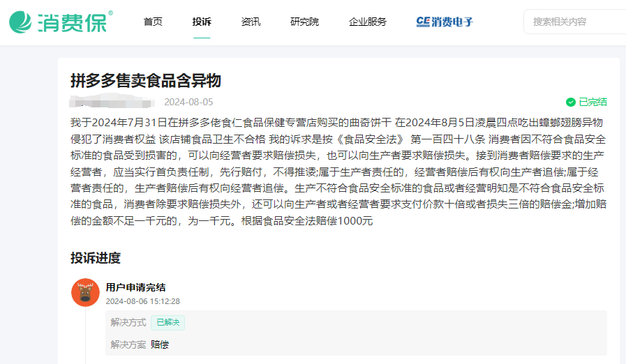Focus the 搜索相关内容 search box
Screen dimensions: 626x364
point(575,22)
